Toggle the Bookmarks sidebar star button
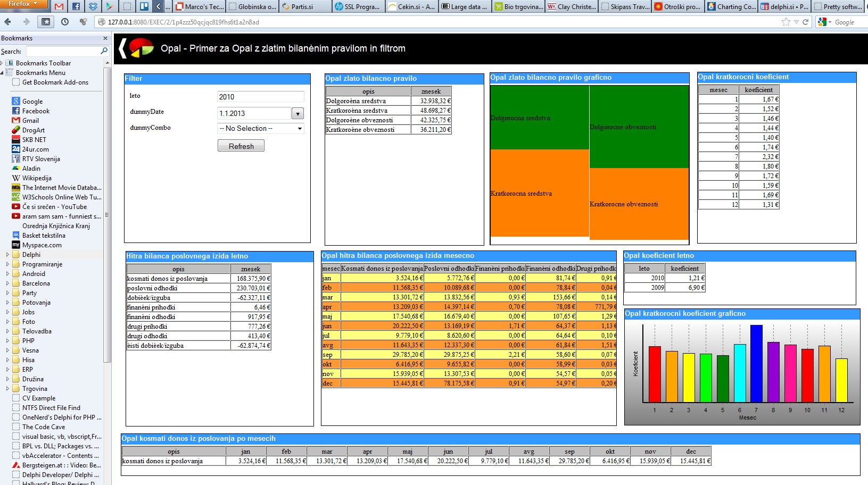This screenshot has height=485, width=868. click(x=46, y=22)
